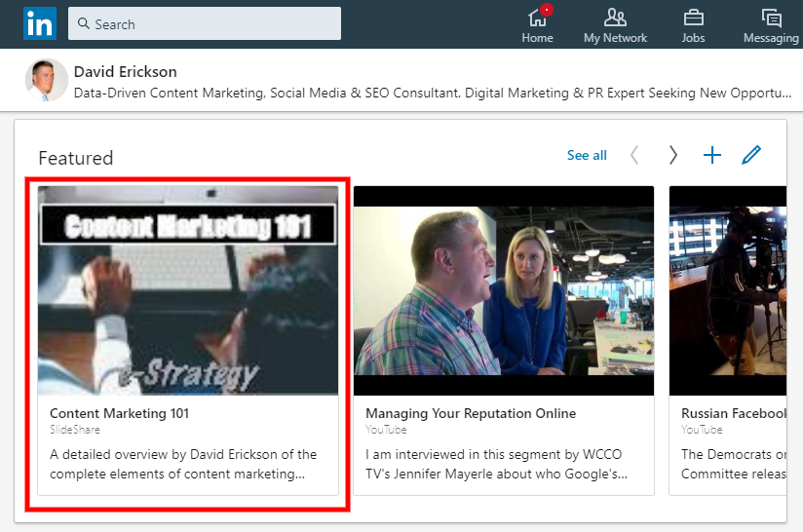Click 'The Democrats' description text

point(734,464)
